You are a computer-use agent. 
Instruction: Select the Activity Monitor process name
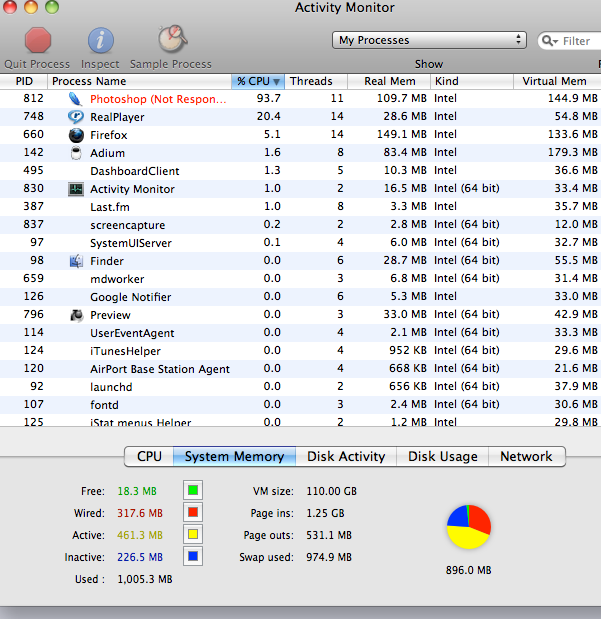click(x=132, y=189)
